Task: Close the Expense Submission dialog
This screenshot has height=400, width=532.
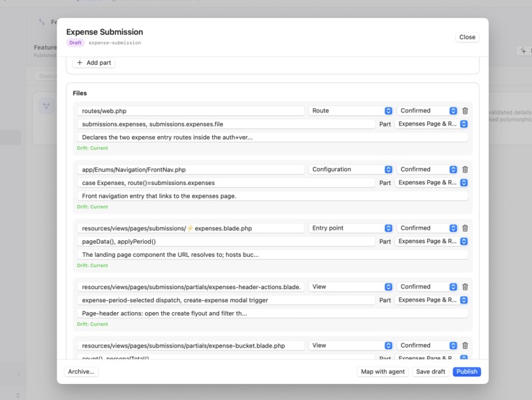Action: click(x=467, y=37)
